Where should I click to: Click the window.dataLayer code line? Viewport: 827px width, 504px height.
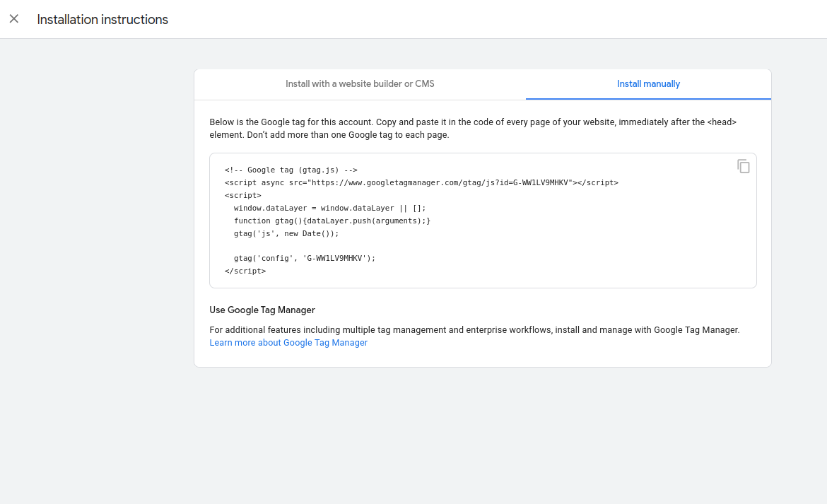point(330,209)
